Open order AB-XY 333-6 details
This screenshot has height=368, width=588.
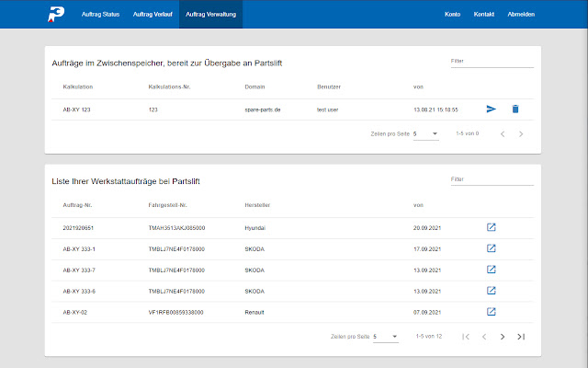pyautogui.click(x=492, y=291)
